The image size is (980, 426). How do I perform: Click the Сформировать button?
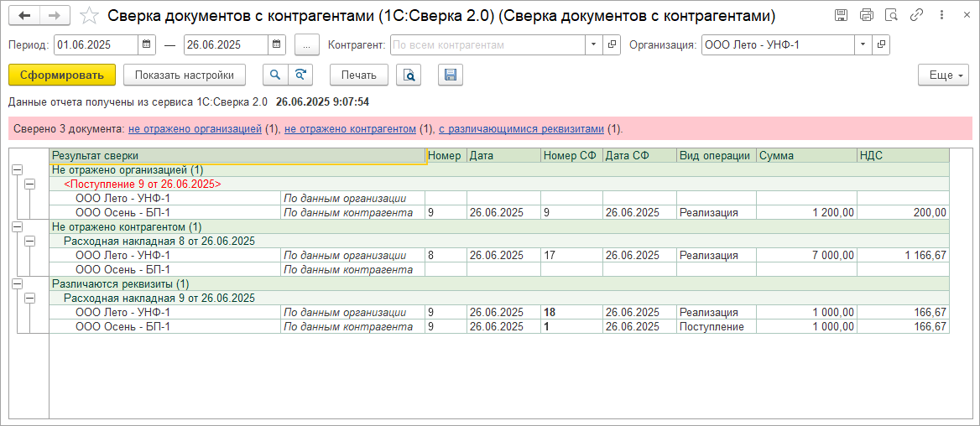pos(62,75)
